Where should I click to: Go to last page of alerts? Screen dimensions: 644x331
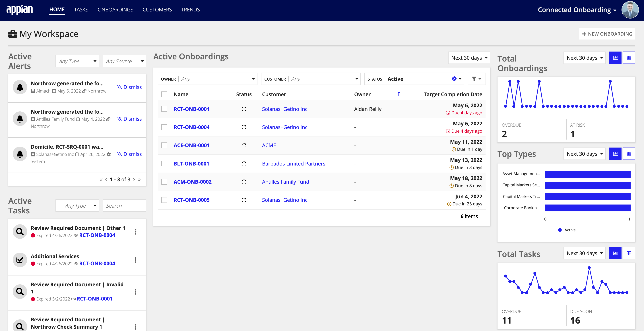pos(139,180)
